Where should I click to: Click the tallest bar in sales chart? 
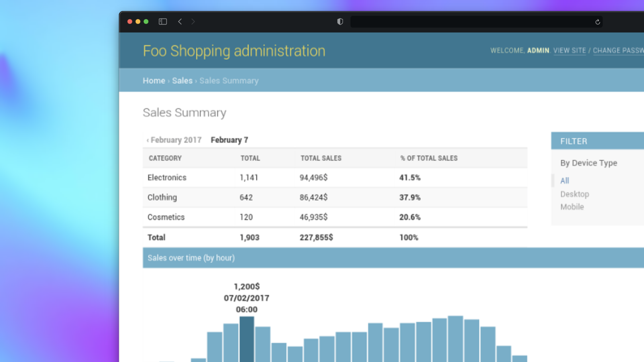[455, 339]
